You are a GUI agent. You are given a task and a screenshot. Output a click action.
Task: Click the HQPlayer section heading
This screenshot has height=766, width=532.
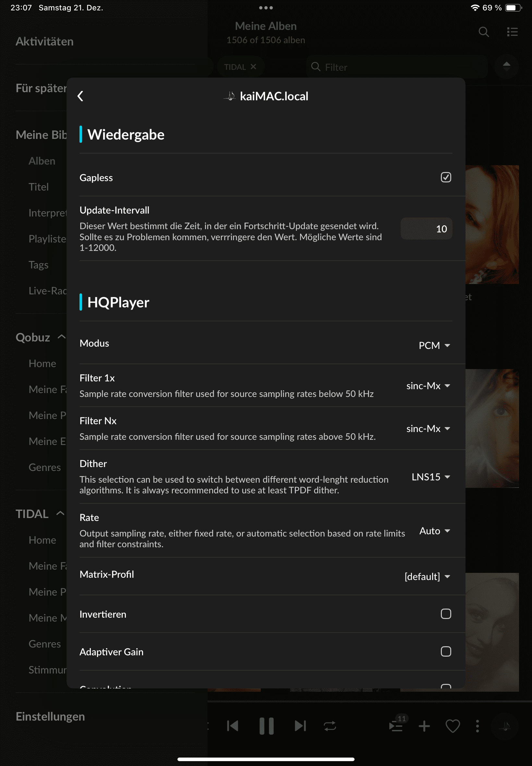118,302
